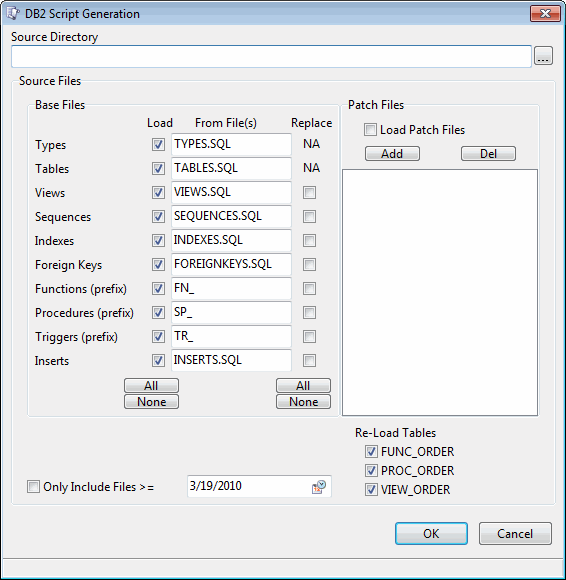Screen dimensions: 566x580
Task: Uncheck the Load checkbox for Types
Action: [x=158, y=144]
